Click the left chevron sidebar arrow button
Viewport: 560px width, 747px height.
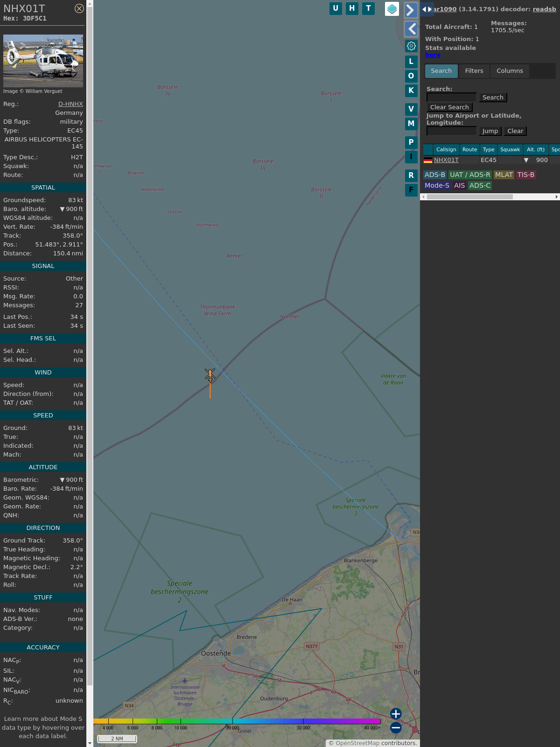pos(411,29)
